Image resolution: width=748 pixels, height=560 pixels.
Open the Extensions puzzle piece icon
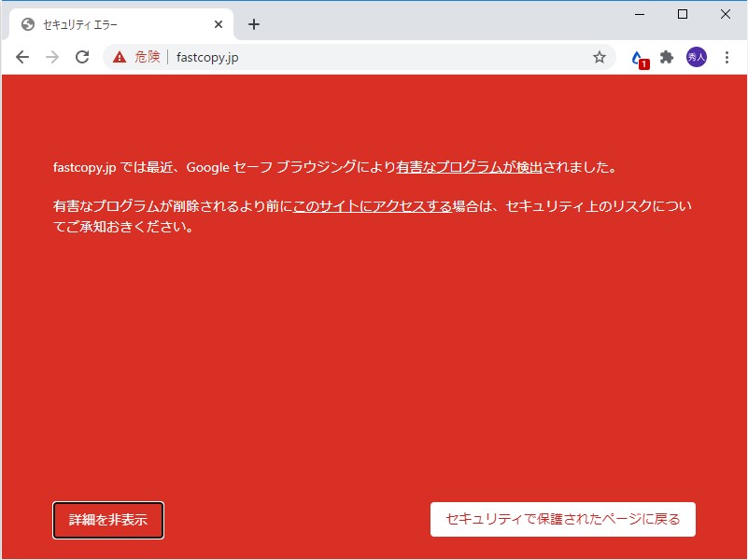(x=666, y=56)
